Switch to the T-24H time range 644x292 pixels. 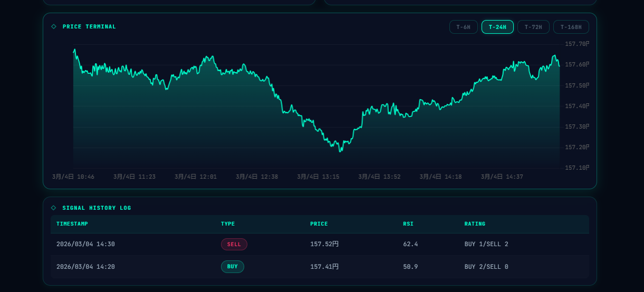click(x=497, y=27)
